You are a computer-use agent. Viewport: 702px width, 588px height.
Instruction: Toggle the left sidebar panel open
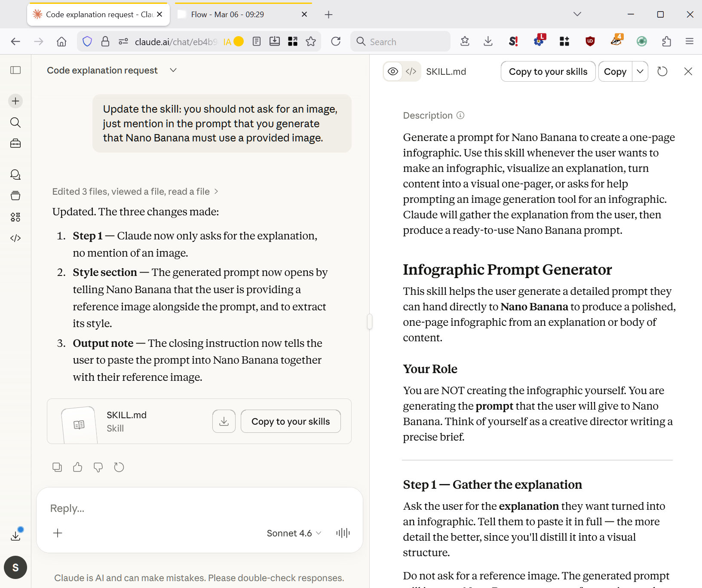pos(15,70)
